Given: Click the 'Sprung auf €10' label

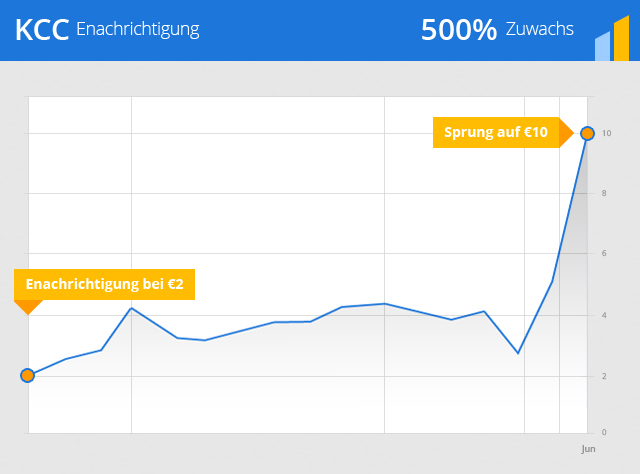Looking at the screenshot, I should 496,132.
